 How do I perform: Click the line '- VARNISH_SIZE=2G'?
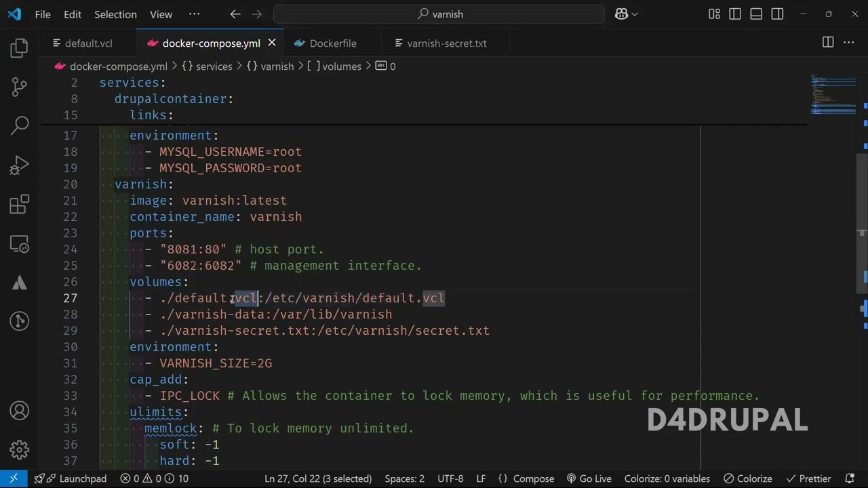click(208, 363)
